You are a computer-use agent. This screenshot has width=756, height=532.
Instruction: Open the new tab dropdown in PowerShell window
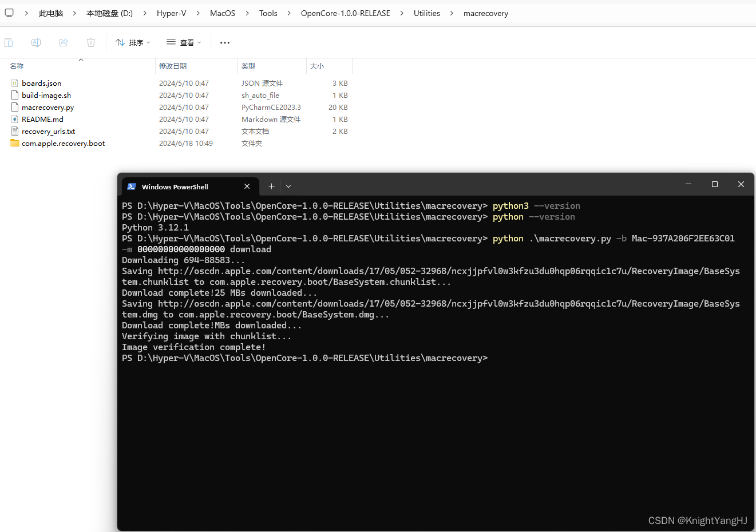288,186
